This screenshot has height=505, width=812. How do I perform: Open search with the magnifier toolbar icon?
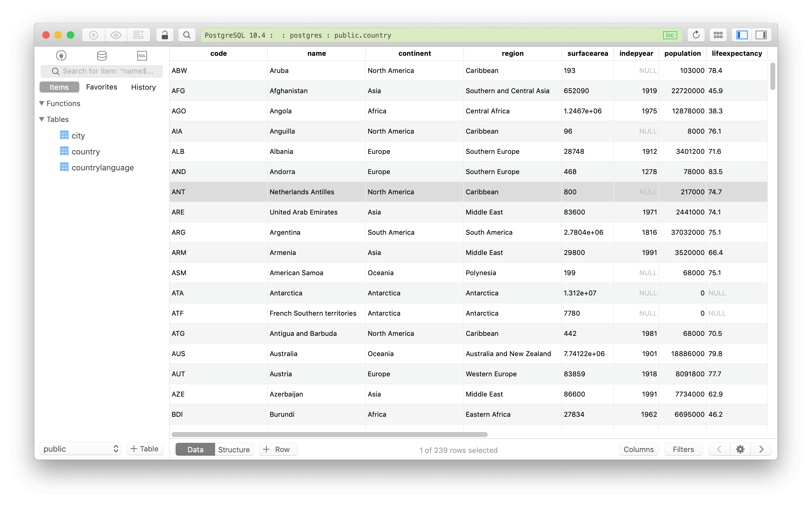pos(187,35)
